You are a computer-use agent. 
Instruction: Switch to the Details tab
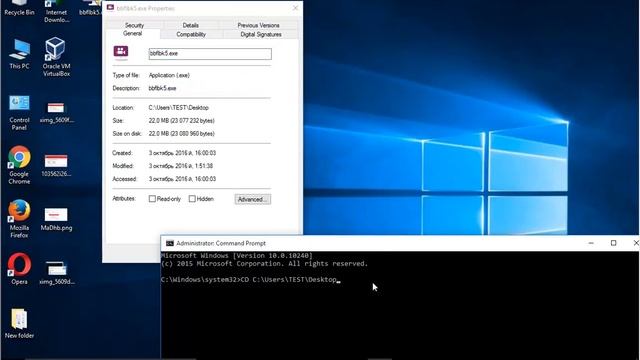191,25
